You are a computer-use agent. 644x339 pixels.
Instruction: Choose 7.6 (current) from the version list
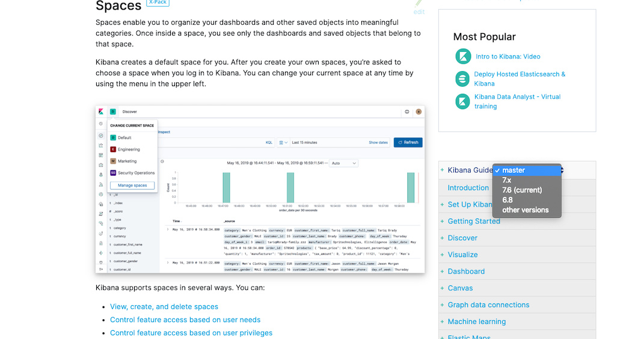click(x=527, y=190)
